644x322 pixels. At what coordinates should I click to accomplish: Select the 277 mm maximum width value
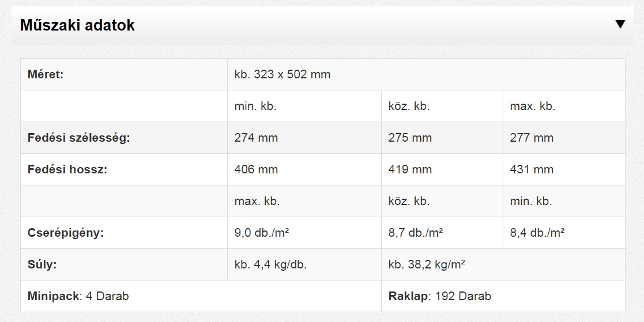click(532, 138)
